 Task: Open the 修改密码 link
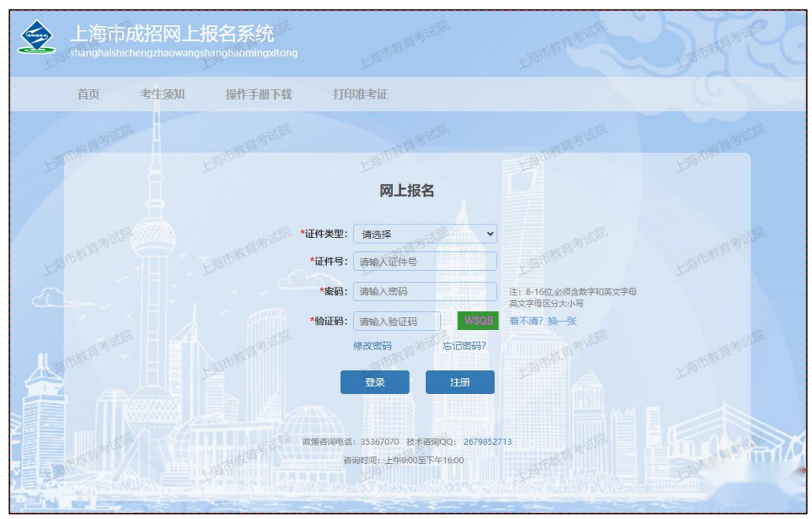click(x=372, y=346)
